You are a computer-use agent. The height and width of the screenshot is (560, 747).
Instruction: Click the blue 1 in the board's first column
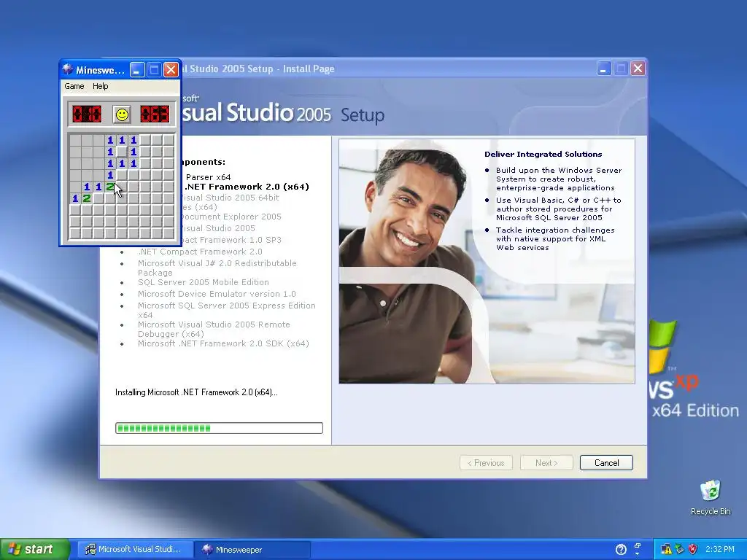tap(75, 198)
